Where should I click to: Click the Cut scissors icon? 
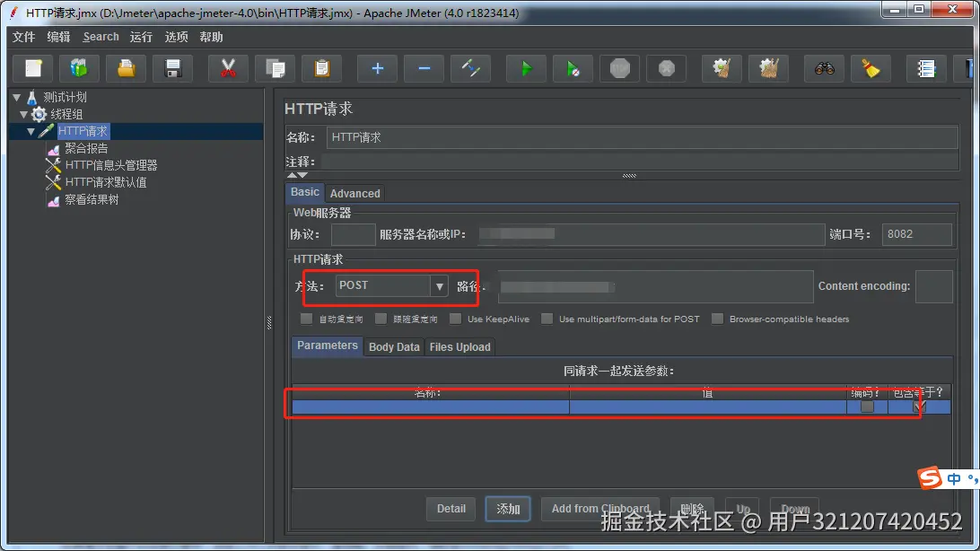click(x=228, y=68)
